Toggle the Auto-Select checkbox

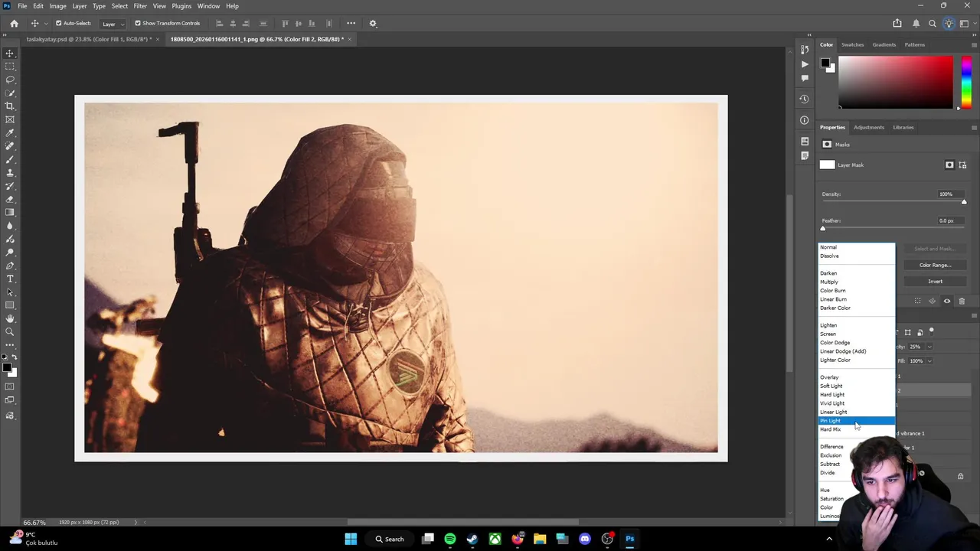click(58, 23)
